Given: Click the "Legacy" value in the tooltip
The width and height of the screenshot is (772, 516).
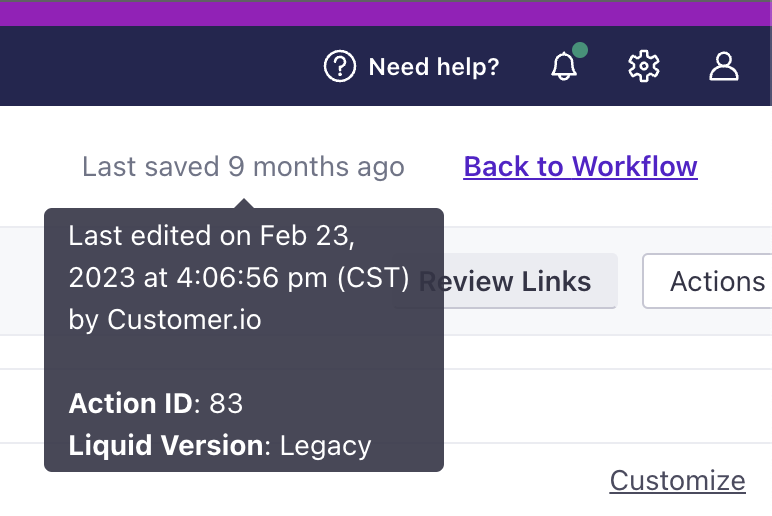Looking at the screenshot, I should 325,445.
